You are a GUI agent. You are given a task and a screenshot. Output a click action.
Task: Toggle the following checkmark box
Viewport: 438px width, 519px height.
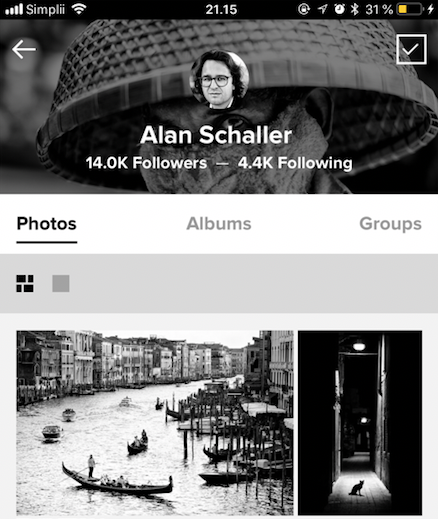pos(411,49)
